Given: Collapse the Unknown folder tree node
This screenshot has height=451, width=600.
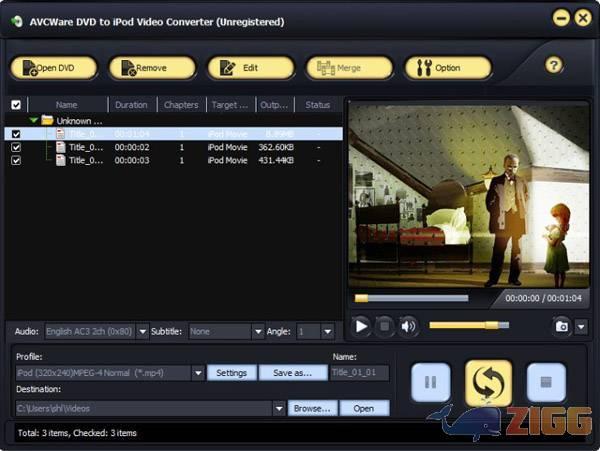Looking at the screenshot, I should [x=34, y=120].
